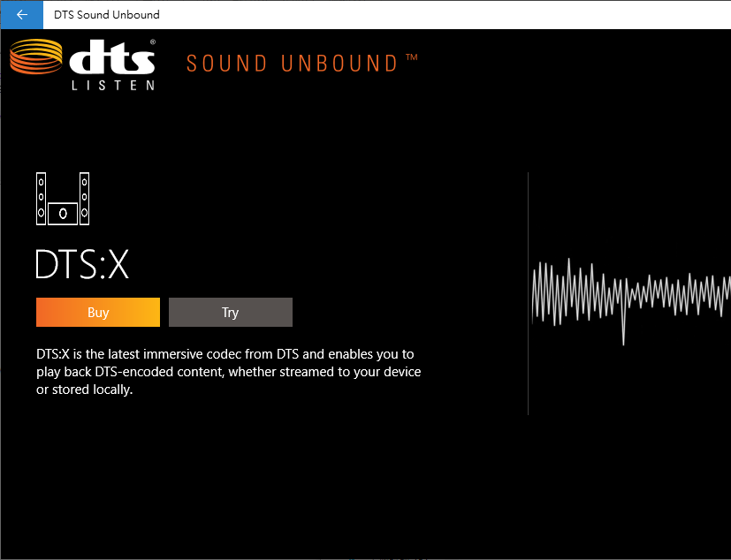Screen dimensions: 731x560
Task: Go back using the blue arrow button
Action: [22, 15]
